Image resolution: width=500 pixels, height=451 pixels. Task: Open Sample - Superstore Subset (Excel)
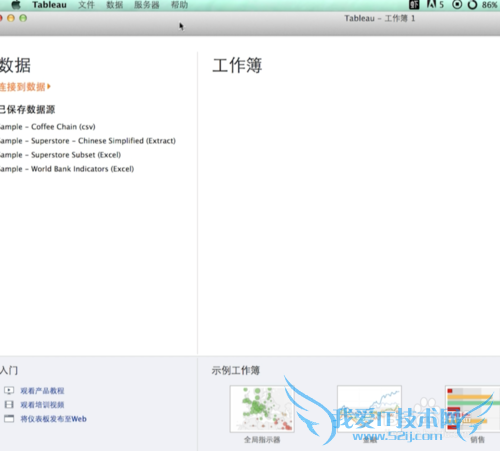pos(60,155)
